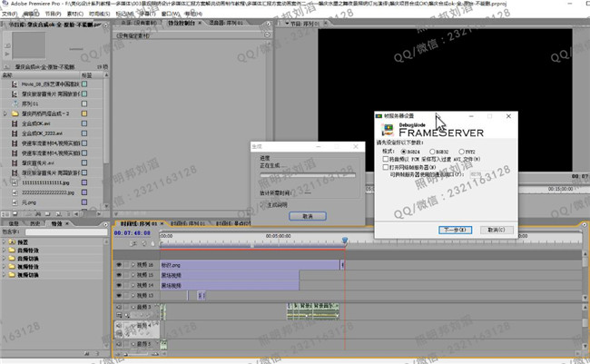Screen dimensions: 590x364
Task: Mute the Audio 4 track speaker icon
Action: pyautogui.click(x=119, y=325)
